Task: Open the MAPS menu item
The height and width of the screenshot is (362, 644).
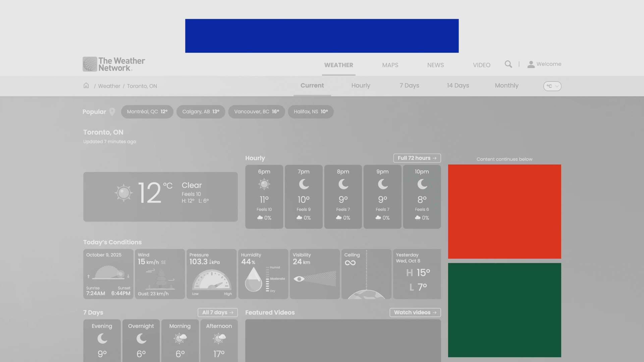Action: coord(390,65)
